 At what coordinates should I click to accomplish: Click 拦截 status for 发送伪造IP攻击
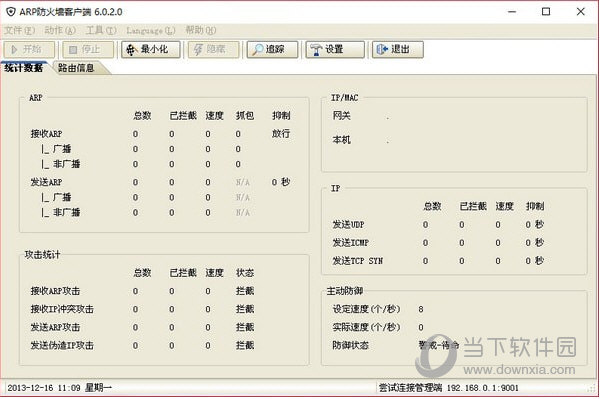(245, 345)
